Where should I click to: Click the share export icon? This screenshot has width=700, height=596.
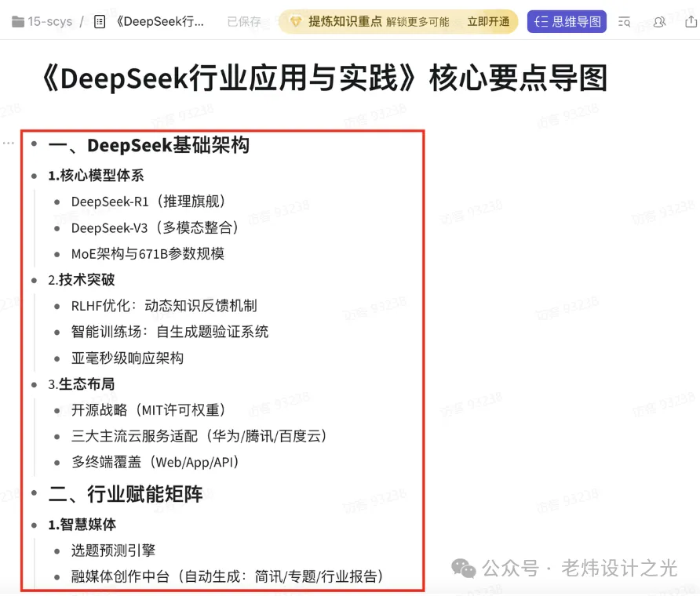(691, 21)
